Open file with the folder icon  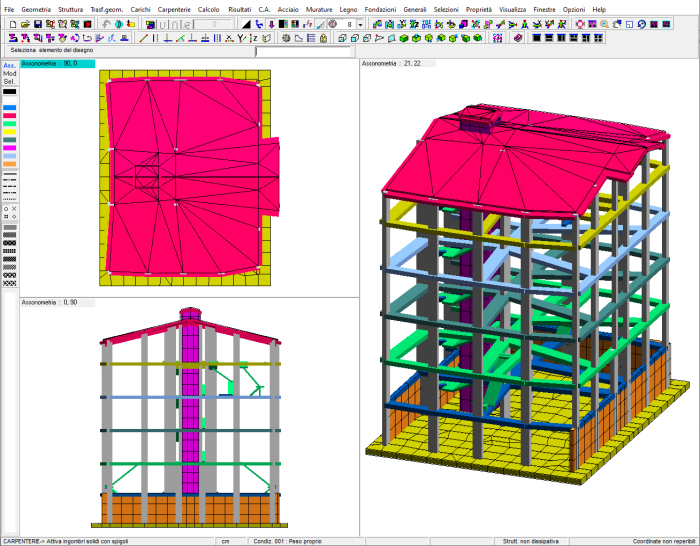click(x=25, y=23)
